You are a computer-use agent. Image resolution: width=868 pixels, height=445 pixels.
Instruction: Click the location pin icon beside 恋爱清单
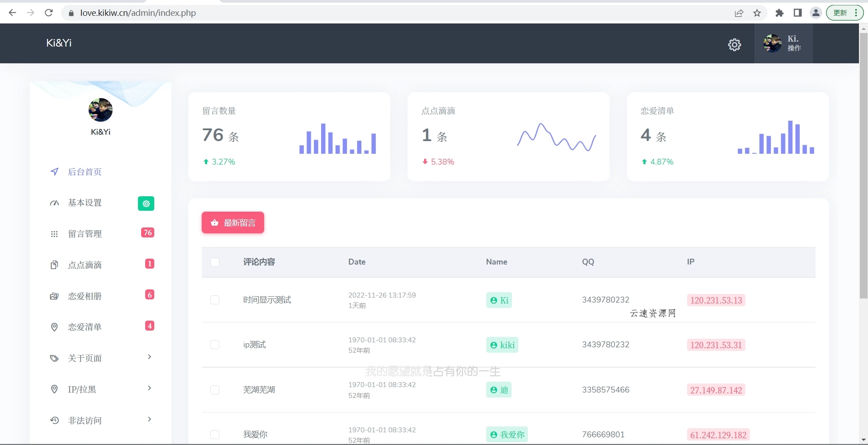pos(54,327)
